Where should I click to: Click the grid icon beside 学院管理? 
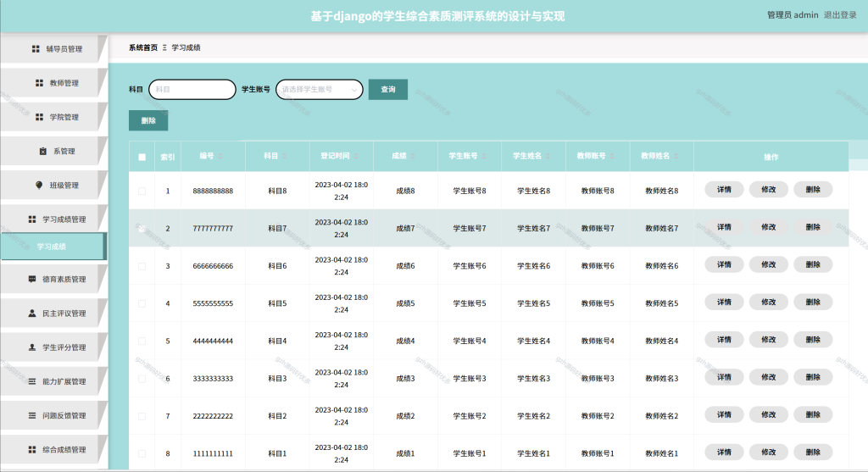pyautogui.click(x=39, y=117)
